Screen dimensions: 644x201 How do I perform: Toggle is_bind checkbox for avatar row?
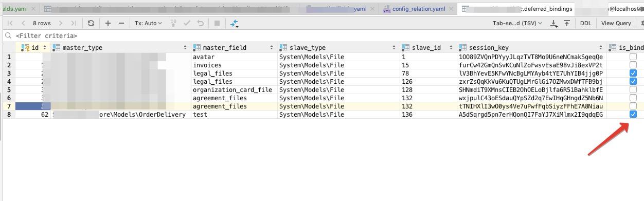tap(633, 57)
